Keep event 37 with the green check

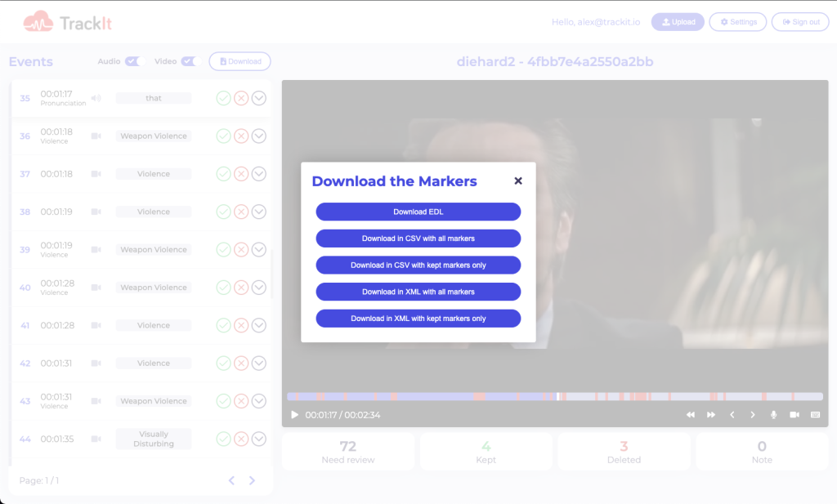223,173
